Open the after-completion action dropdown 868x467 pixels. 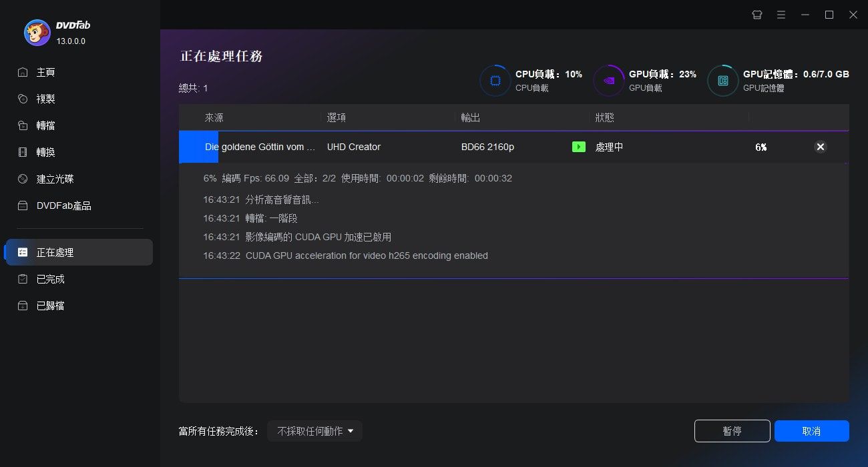click(x=314, y=431)
